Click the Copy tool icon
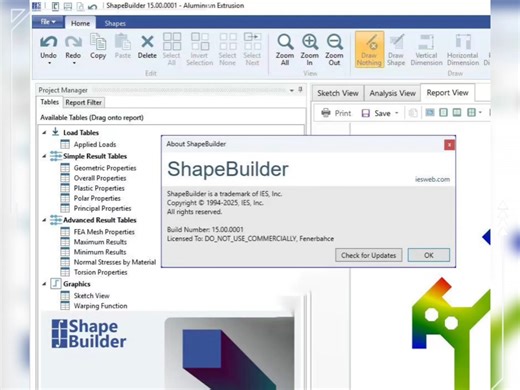 98,42
